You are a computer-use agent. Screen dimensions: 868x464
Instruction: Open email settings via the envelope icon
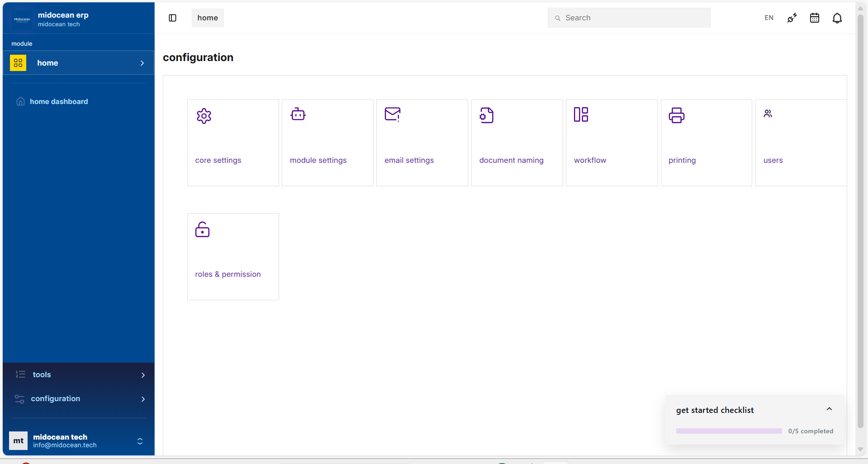[393, 114]
